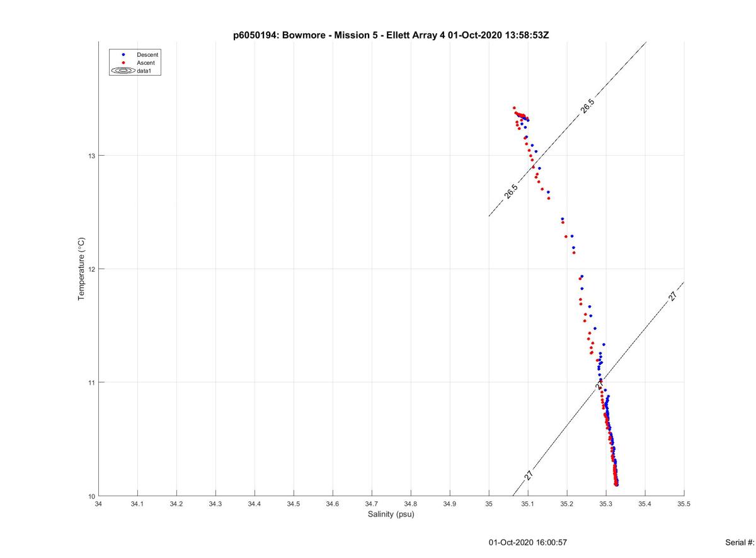This screenshot has height=558, width=756.
Task: Click the x-axis tick label '34.6'
Action: [x=333, y=504]
